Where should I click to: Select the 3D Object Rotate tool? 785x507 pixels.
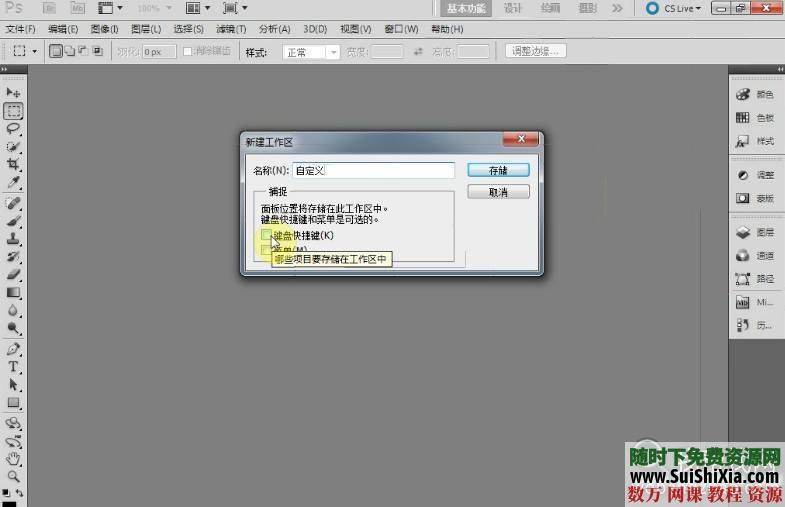tap(13, 423)
